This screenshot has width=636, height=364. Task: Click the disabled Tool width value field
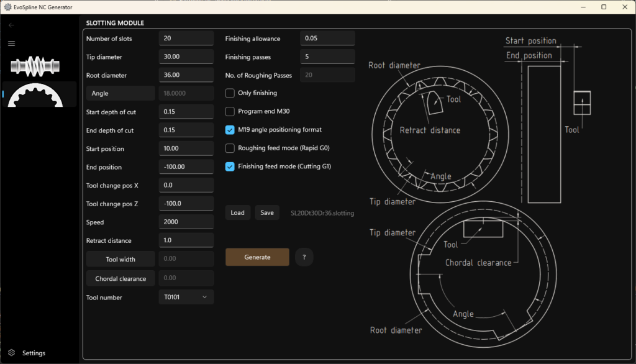pos(186,258)
